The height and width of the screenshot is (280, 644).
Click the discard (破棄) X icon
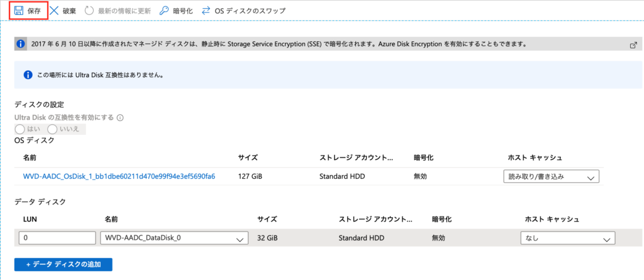[x=54, y=11]
